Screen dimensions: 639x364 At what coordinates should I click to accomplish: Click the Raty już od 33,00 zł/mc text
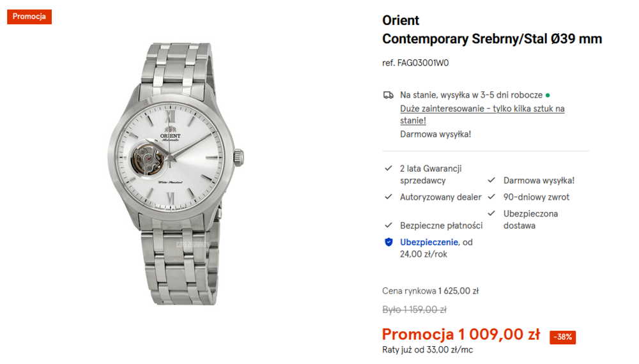coord(427,349)
